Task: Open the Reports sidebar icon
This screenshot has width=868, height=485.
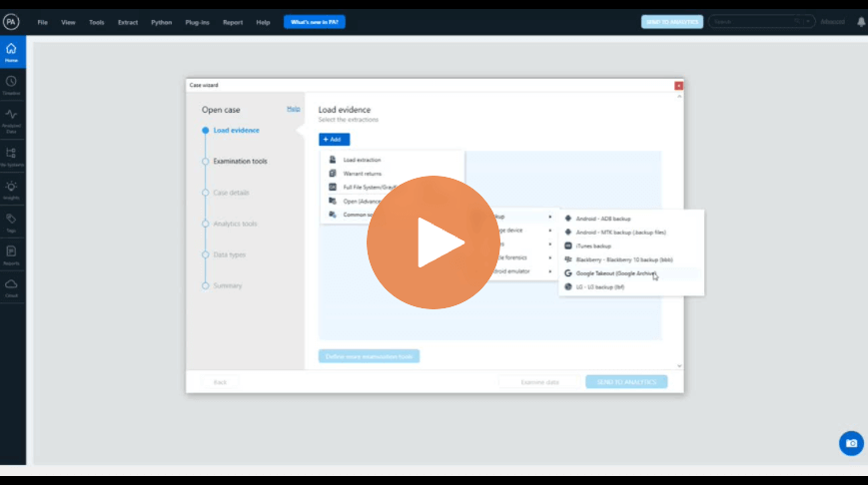Action: tap(11, 254)
